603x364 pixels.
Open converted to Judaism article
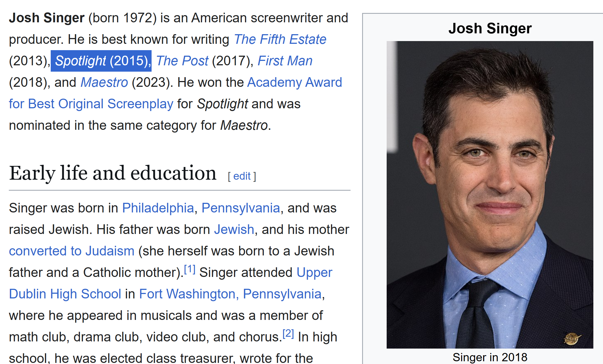coord(72,251)
